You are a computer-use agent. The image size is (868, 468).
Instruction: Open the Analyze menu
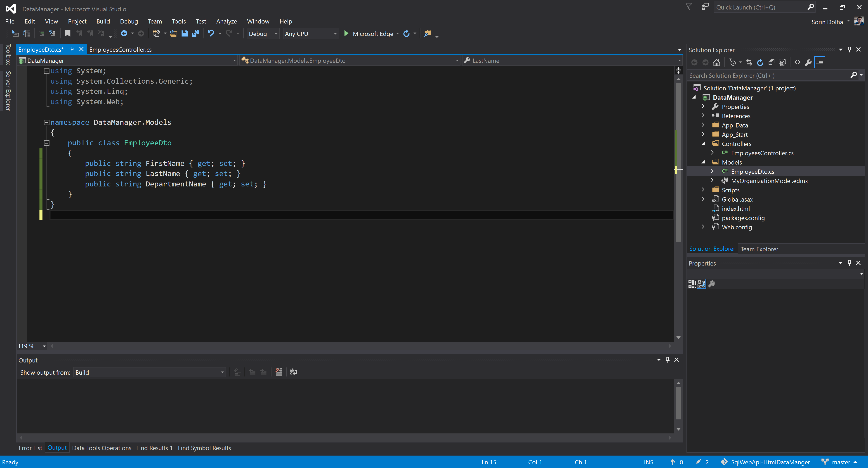coord(226,21)
